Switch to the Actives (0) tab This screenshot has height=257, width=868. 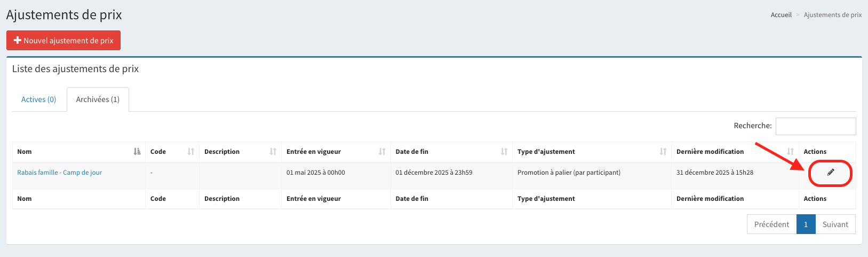pyautogui.click(x=39, y=99)
